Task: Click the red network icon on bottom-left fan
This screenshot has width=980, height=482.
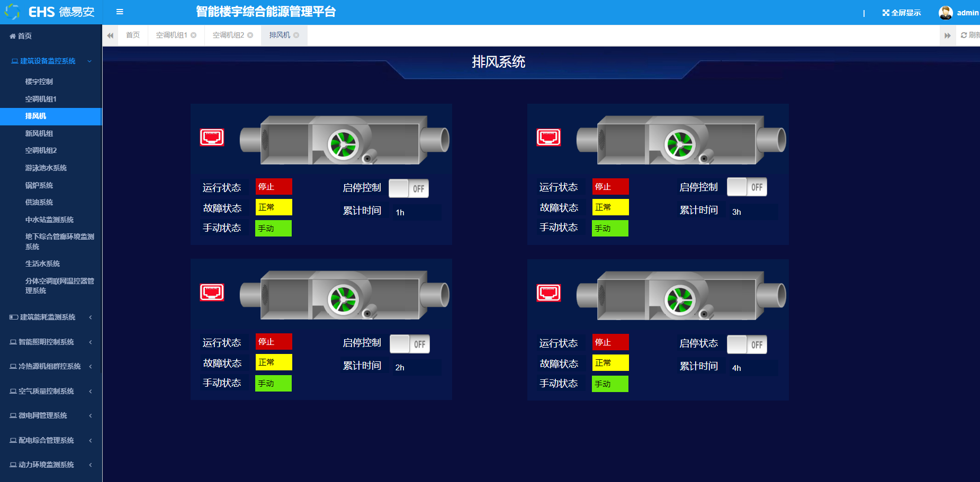Action: (212, 292)
